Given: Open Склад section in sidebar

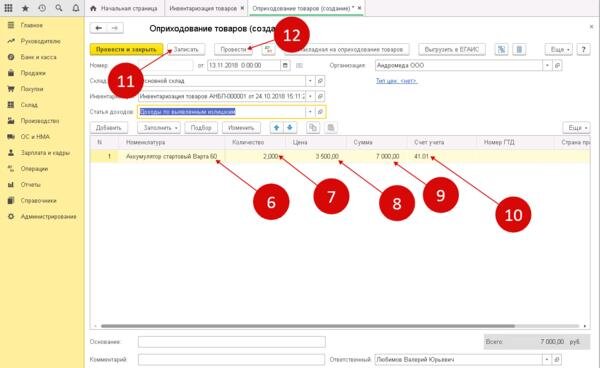Looking at the screenshot, I should (29, 105).
